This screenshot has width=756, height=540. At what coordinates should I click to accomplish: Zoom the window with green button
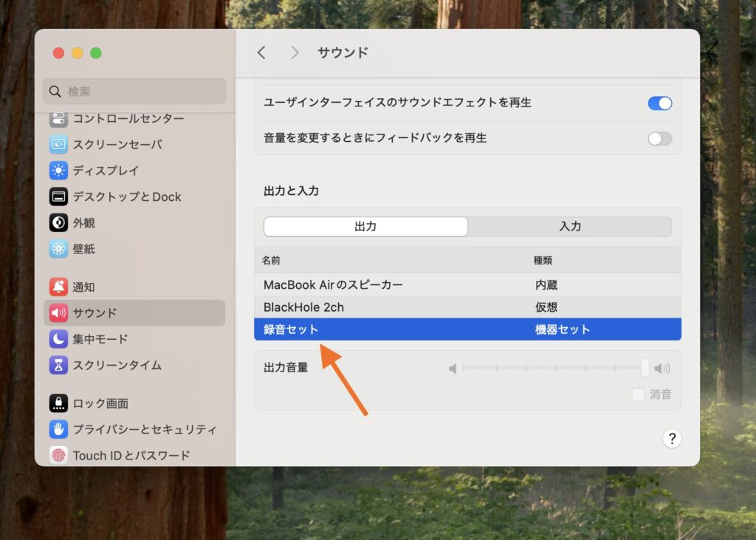96,53
